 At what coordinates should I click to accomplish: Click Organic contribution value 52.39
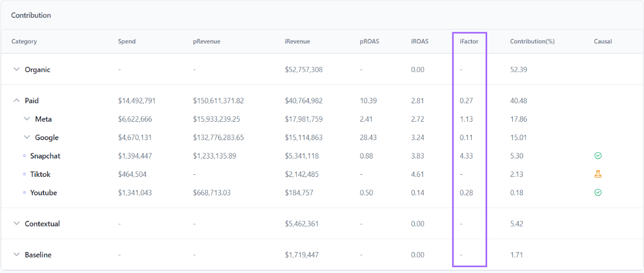[x=518, y=70]
